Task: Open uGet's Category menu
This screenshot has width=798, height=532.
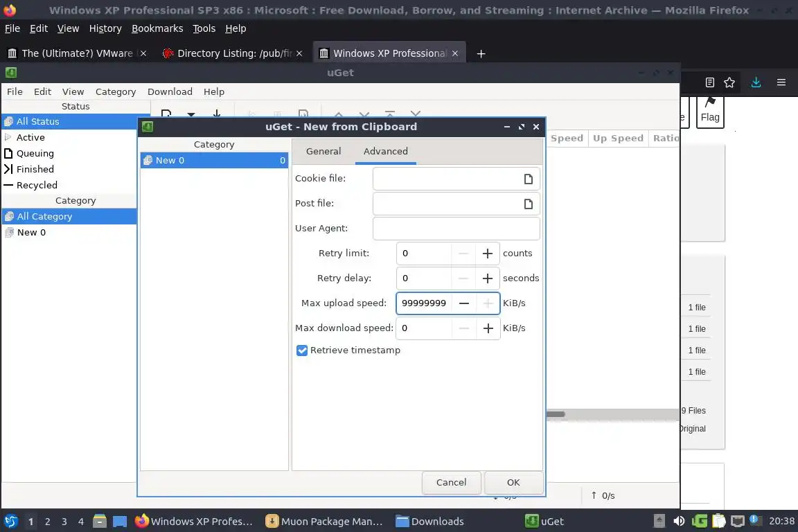Action: click(116, 91)
